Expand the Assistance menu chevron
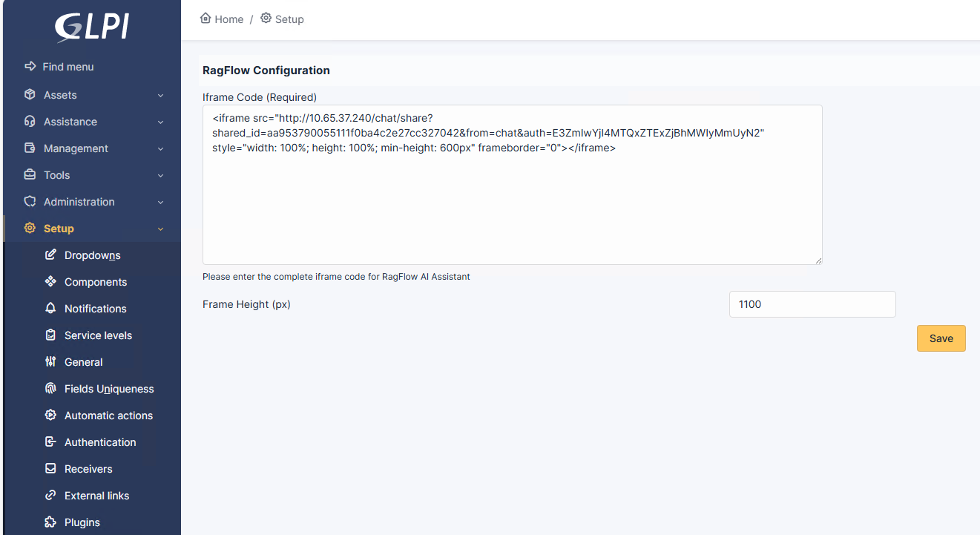Screen dimensions: 980x535 pos(160,122)
